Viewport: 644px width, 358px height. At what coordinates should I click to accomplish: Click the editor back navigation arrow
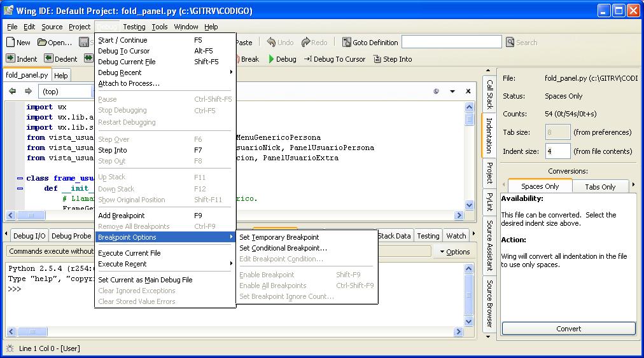point(12,91)
